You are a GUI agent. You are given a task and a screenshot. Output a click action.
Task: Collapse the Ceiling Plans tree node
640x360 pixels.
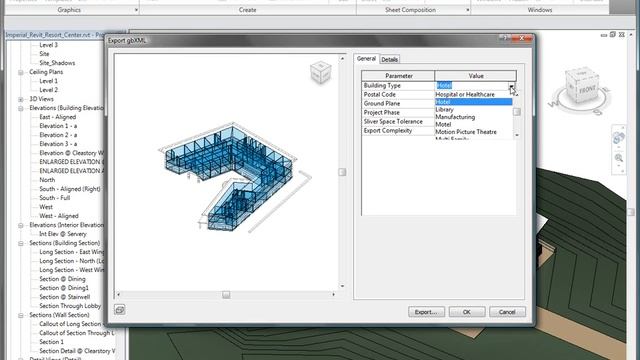pyautogui.click(x=20, y=72)
